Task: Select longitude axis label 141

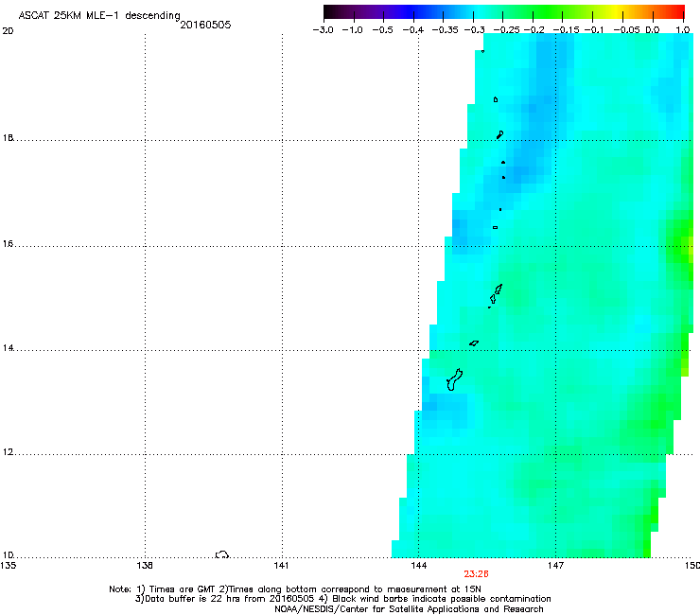Action: click(281, 566)
